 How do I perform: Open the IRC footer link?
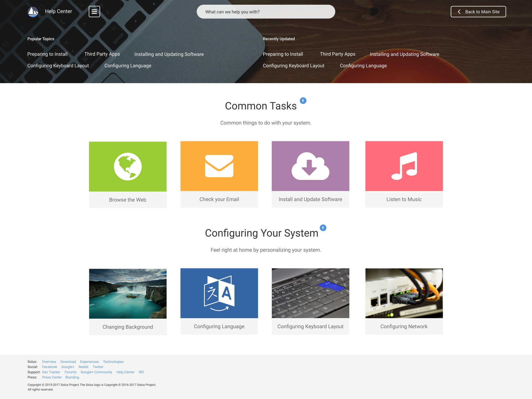tap(142, 372)
